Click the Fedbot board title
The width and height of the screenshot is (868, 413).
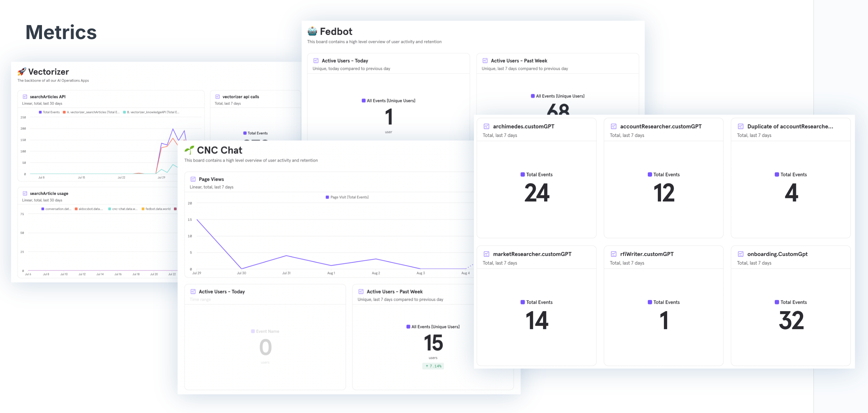coord(336,32)
